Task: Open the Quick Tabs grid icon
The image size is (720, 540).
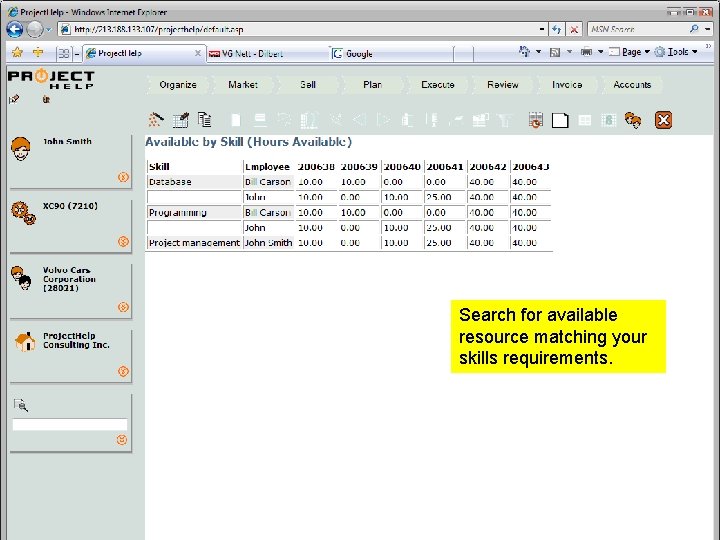Action: tap(64, 54)
